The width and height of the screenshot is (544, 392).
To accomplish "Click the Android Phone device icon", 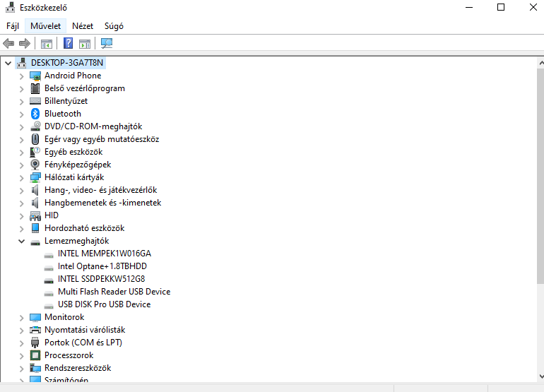I will 35,76.
